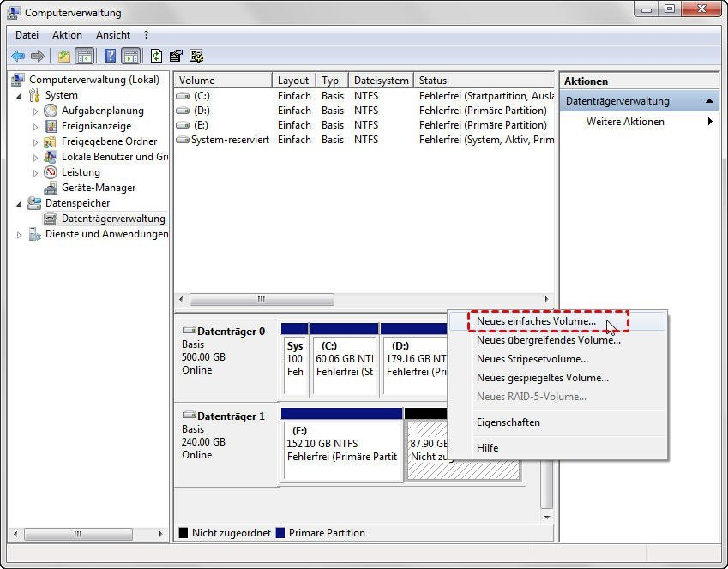Open the blue Help question mark toolbar icon
Screen dimensions: 728x569
click(110, 57)
